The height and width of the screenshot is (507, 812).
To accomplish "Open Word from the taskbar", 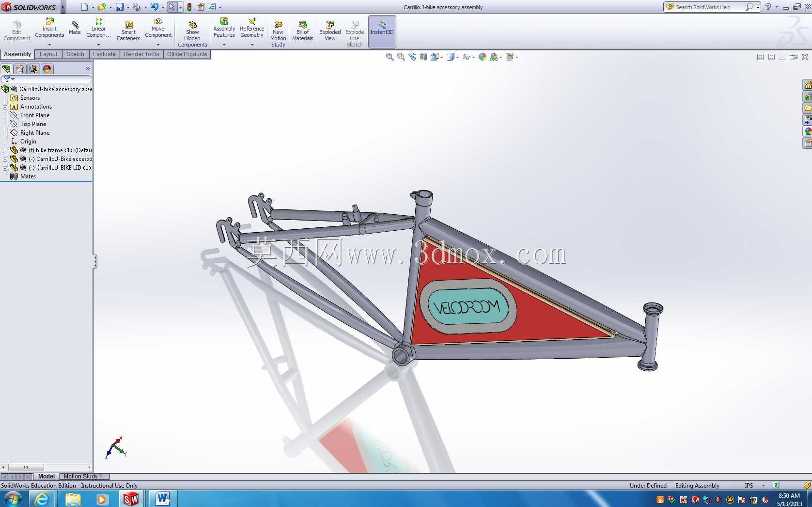I will coord(162,499).
